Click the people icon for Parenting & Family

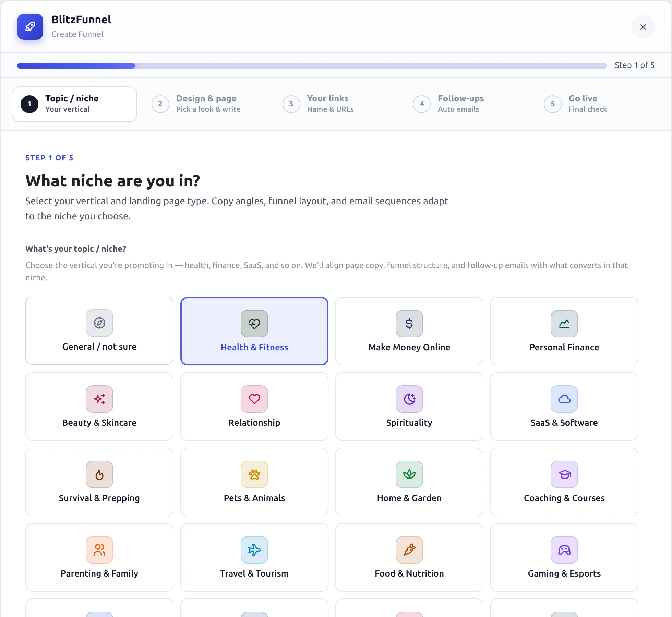(x=99, y=550)
